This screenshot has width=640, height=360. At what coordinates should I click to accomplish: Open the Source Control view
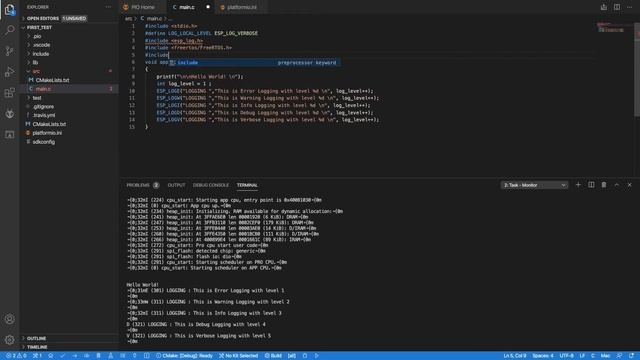[x=9, y=51]
